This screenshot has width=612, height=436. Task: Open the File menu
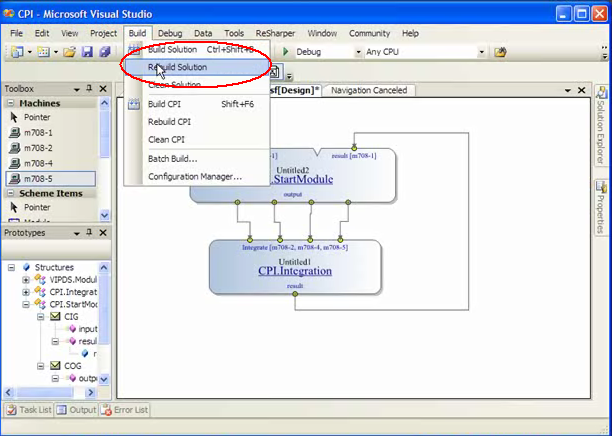pyautogui.click(x=16, y=34)
